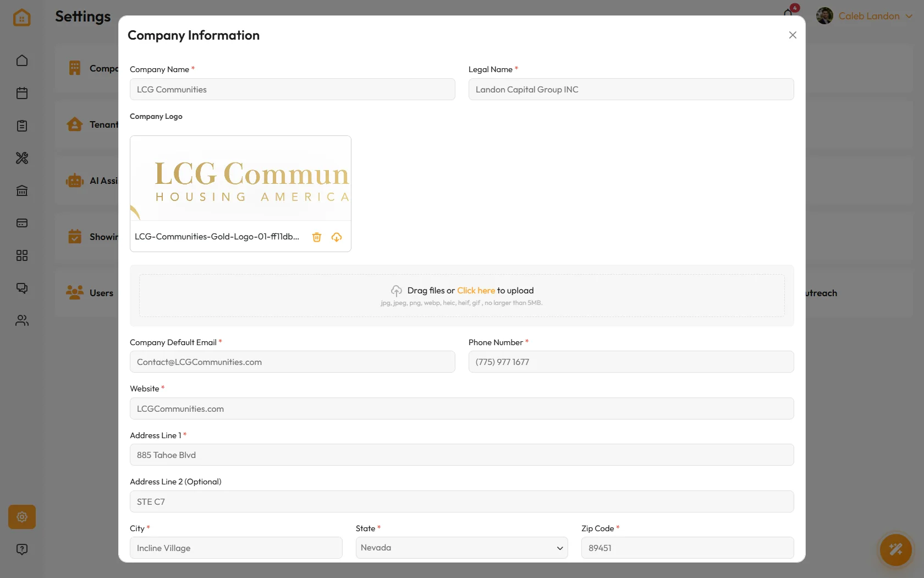The image size is (924, 578).
Task: Download the uploaded company logo file
Action: tap(337, 237)
